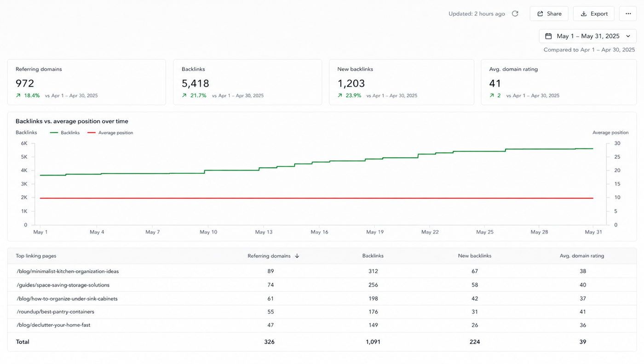The width and height of the screenshot is (644, 364).
Task: Open the three-dots more options menu
Action: click(x=628, y=14)
